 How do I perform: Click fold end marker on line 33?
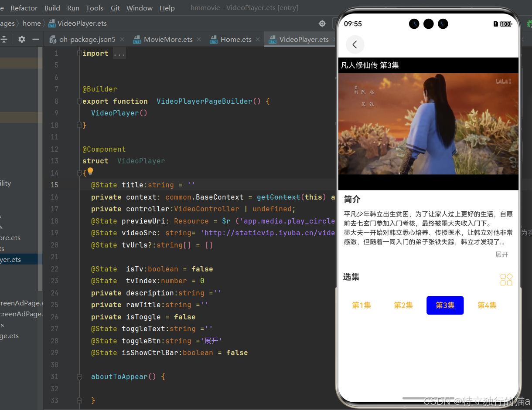tap(79, 400)
